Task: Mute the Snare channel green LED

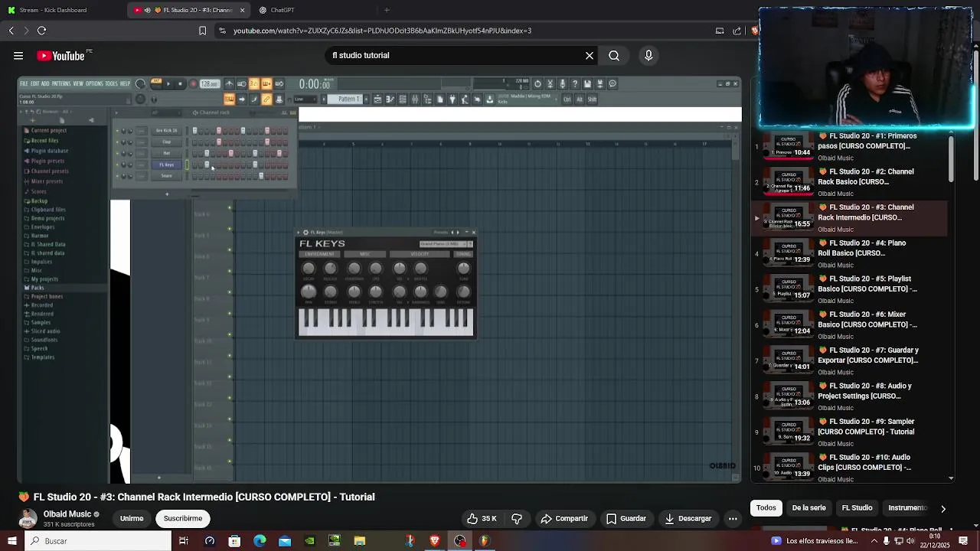Action: pos(117,176)
